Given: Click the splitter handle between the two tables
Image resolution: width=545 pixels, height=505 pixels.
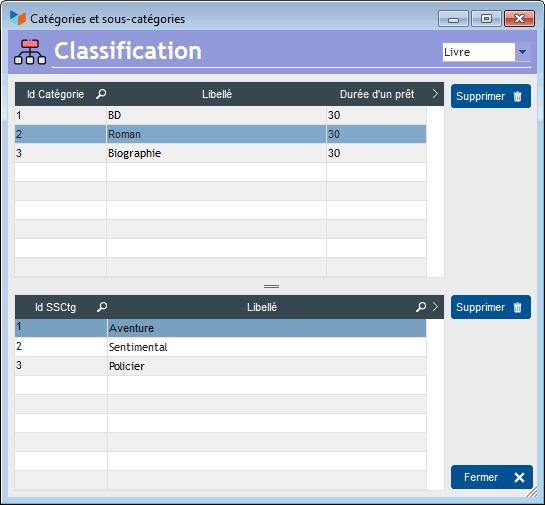Looking at the screenshot, I should (271, 286).
